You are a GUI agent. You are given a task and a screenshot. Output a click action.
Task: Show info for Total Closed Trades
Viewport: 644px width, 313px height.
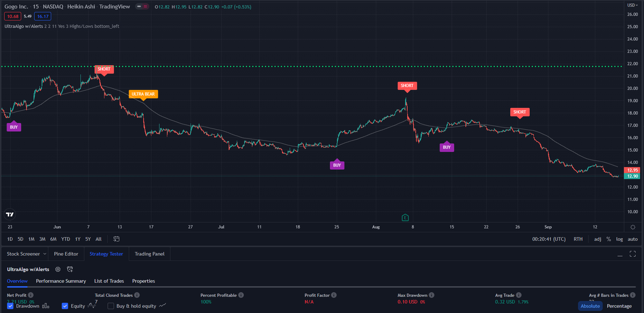coord(138,295)
